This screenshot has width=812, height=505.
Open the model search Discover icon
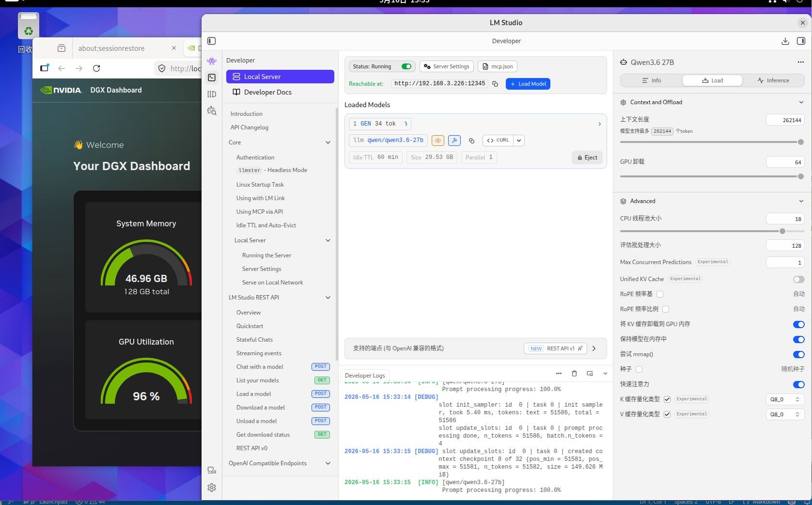click(x=212, y=111)
